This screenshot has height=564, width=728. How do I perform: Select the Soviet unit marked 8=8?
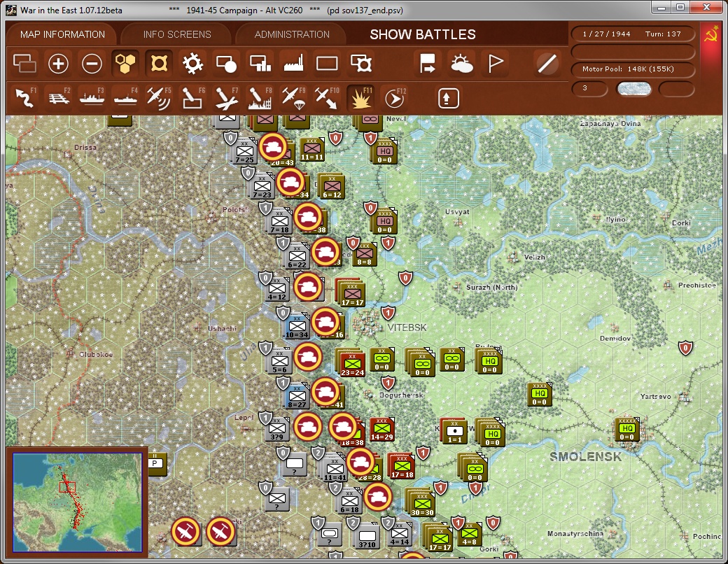(x=365, y=254)
